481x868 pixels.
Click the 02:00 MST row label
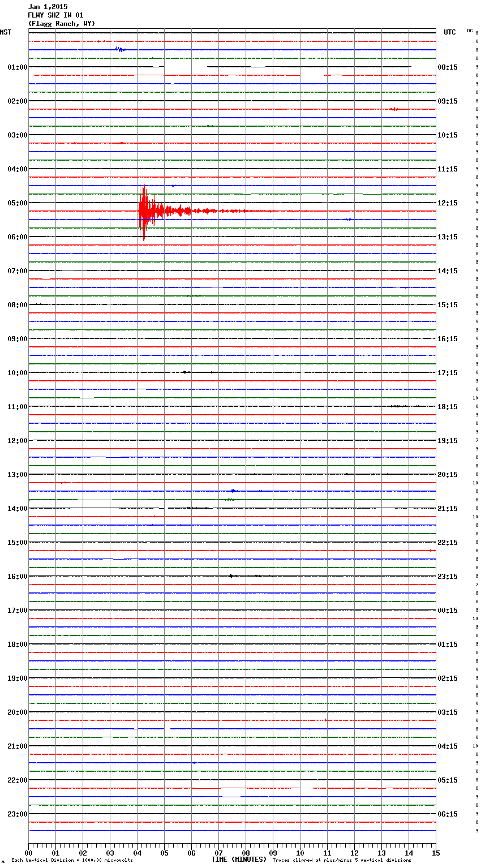pyautogui.click(x=17, y=101)
